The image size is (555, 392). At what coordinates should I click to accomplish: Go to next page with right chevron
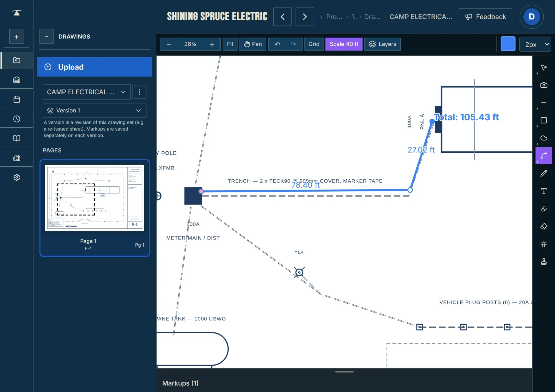tap(305, 17)
